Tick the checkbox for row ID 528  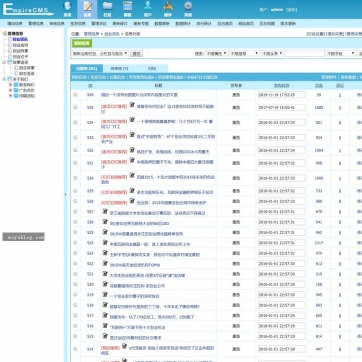pos(75,201)
